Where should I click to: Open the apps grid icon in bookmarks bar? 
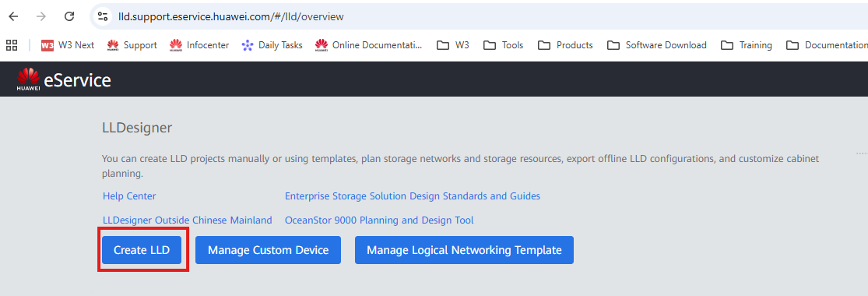12,45
